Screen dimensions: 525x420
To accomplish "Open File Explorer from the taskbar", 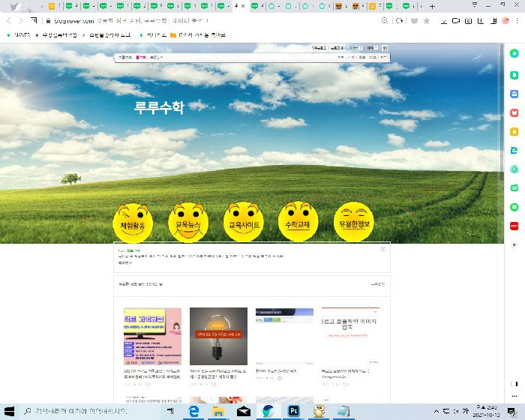I will pyautogui.click(x=218, y=411).
